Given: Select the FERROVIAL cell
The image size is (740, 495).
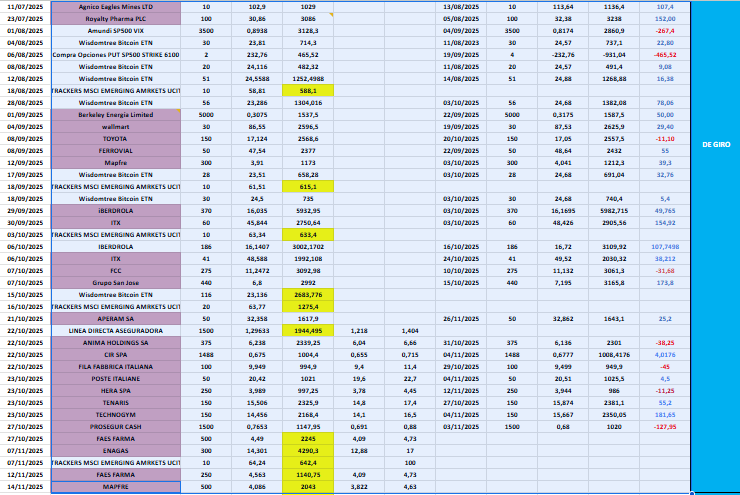Looking at the screenshot, I should [x=116, y=151].
